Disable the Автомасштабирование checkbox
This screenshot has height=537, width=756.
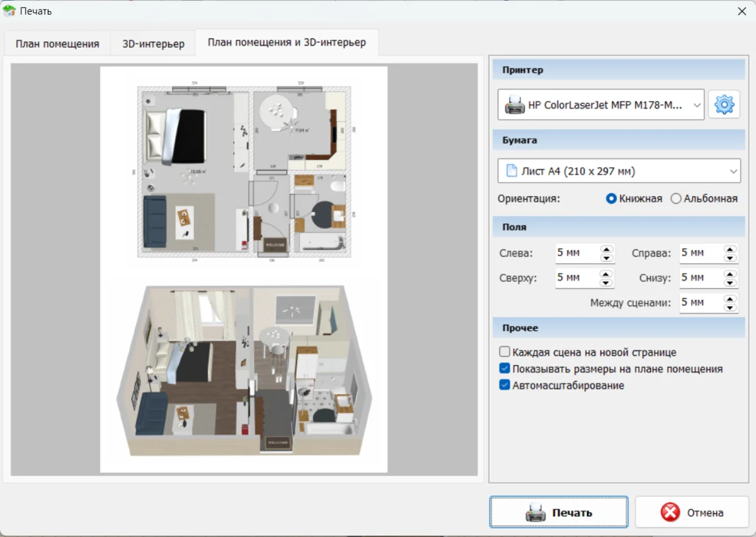coord(505,385)
